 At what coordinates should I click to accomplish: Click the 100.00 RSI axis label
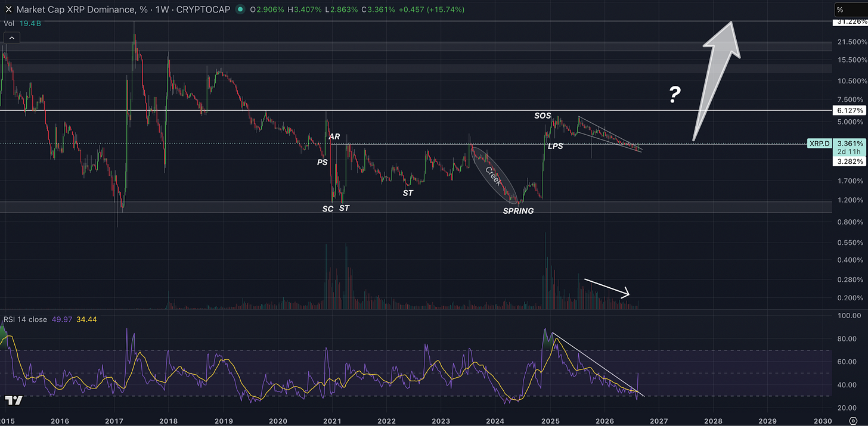pyautogui.click(x=850, y=315)
